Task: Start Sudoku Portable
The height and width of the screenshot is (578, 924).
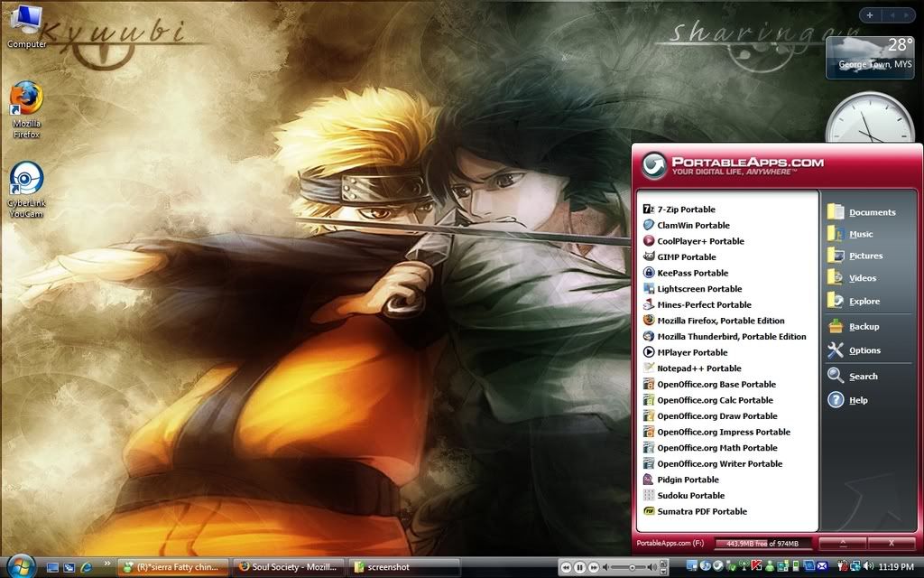Action: (684, 496)
